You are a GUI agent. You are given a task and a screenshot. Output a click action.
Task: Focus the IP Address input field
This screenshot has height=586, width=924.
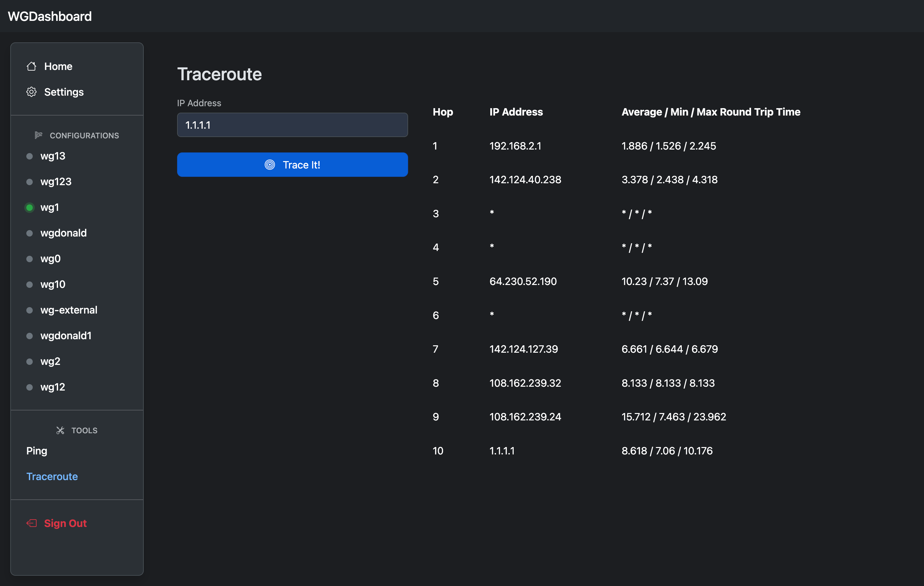tap(292, 125)
